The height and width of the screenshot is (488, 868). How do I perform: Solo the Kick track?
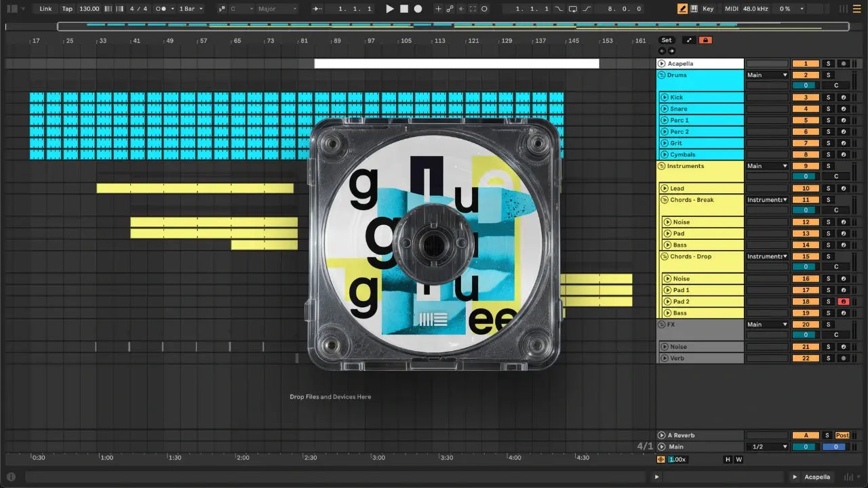tap(827, 98)
